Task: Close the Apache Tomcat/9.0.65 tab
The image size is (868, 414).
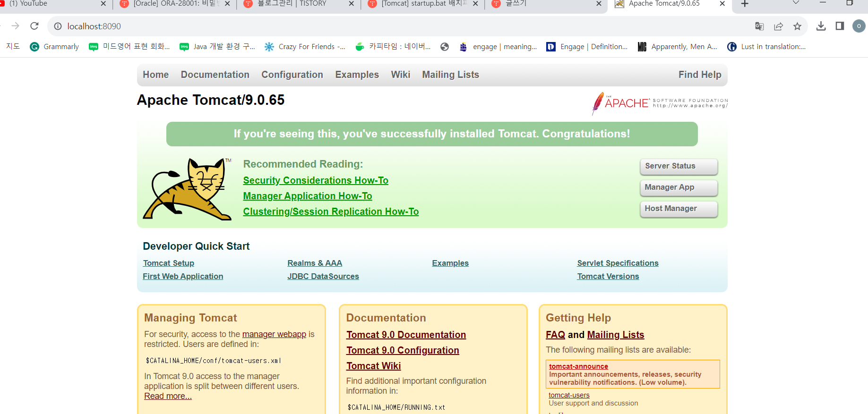Action: 722,4
